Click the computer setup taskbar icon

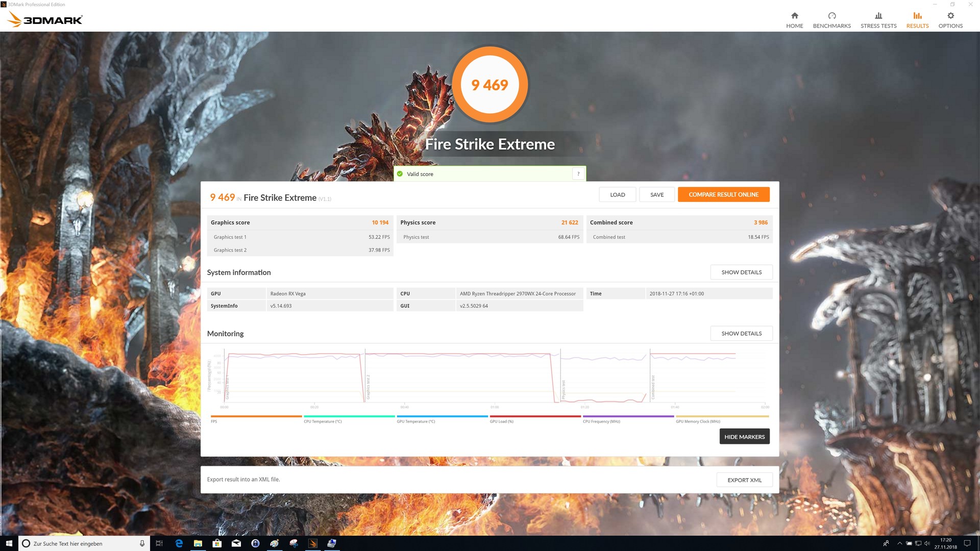[x=332, y=543]
